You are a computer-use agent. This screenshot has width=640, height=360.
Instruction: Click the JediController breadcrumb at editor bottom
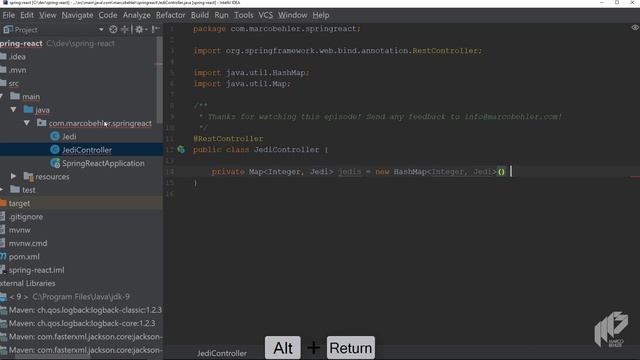click(x=222, y=353)
